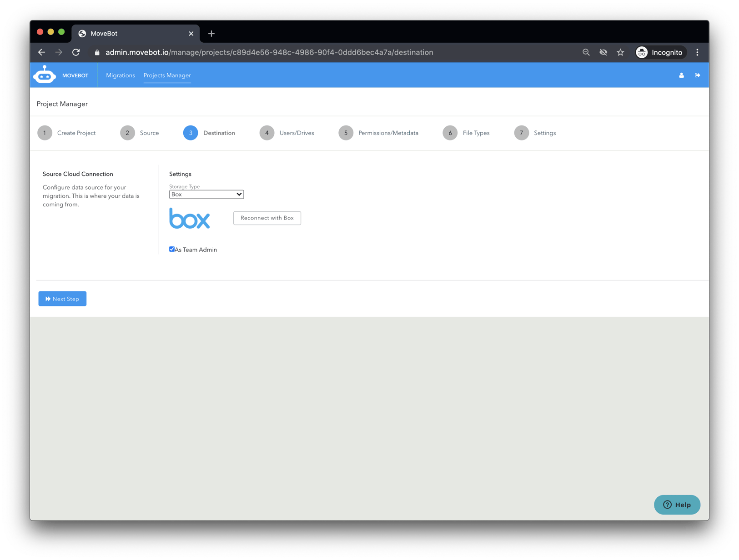Viewport: 739px width, 560px height.
Task: Open the user profile icon
Action: [681, 75]
